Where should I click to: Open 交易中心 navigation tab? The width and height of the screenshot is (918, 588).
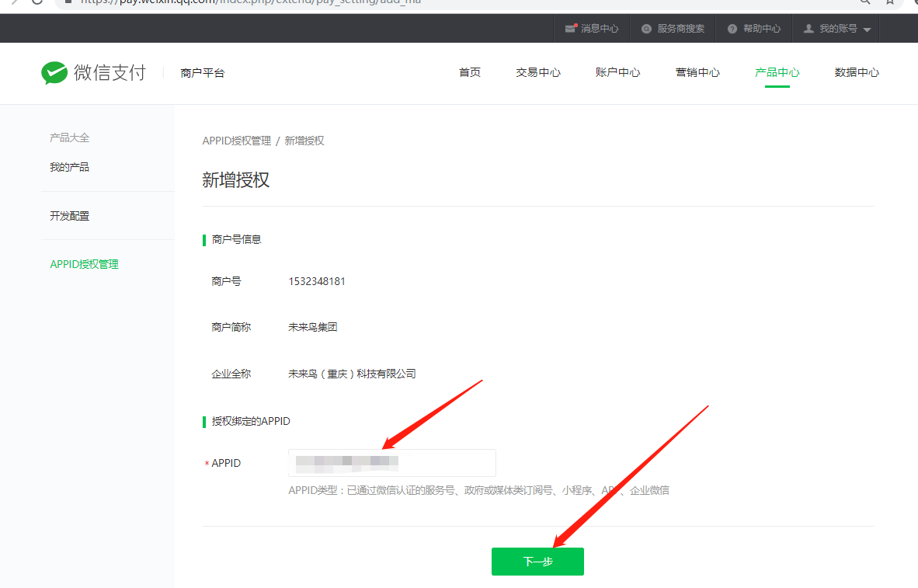[x=537, y=72]
